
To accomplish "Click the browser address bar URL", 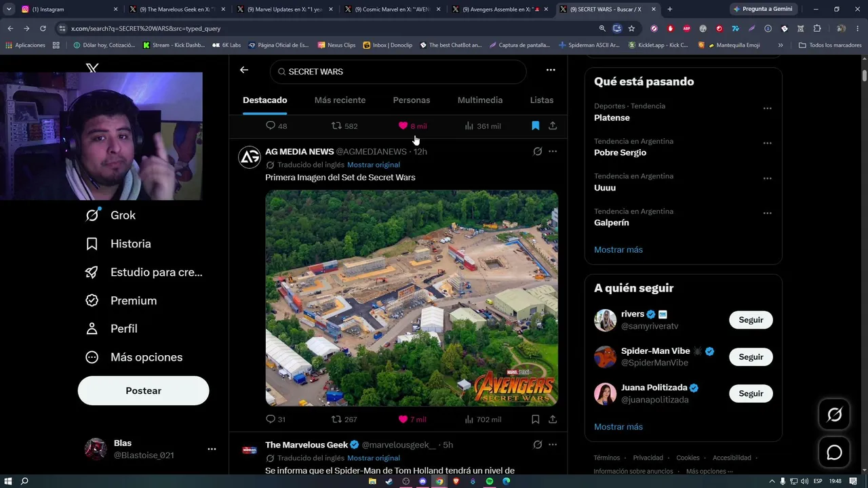I will [146, 28].
